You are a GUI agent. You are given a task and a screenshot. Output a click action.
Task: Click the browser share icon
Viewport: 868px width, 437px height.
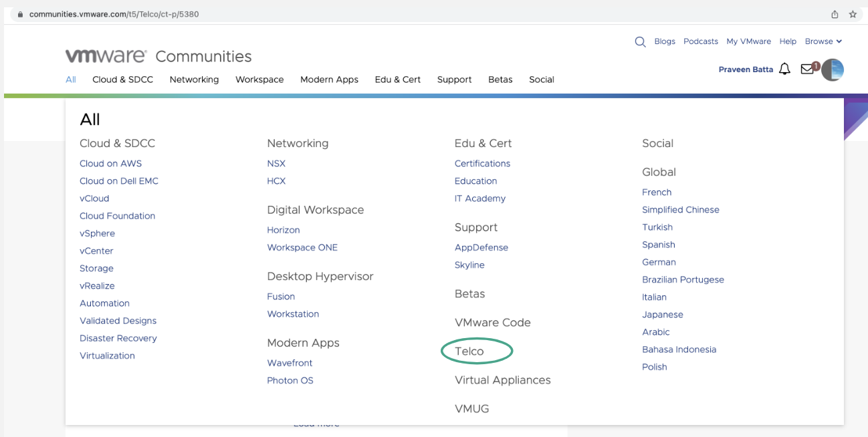(835, 14)
